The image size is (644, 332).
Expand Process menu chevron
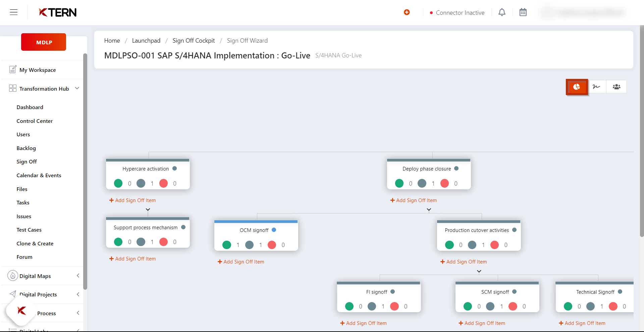(78, 313)
